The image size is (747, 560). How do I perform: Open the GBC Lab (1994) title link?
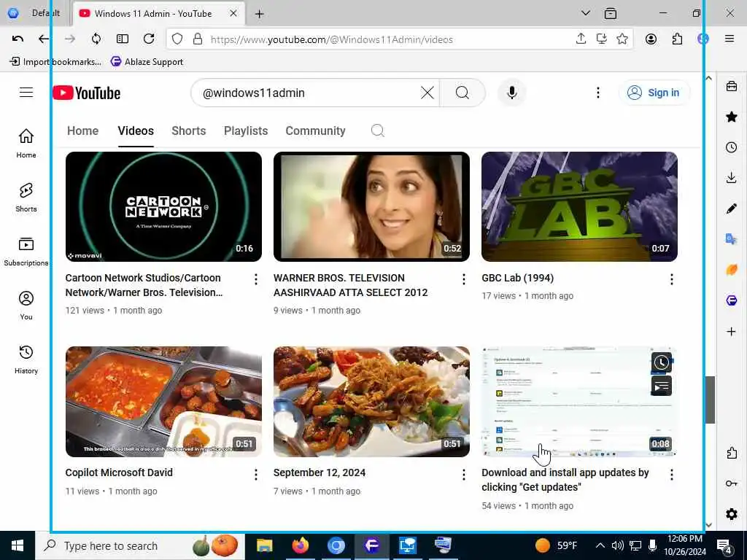(518, 278)
